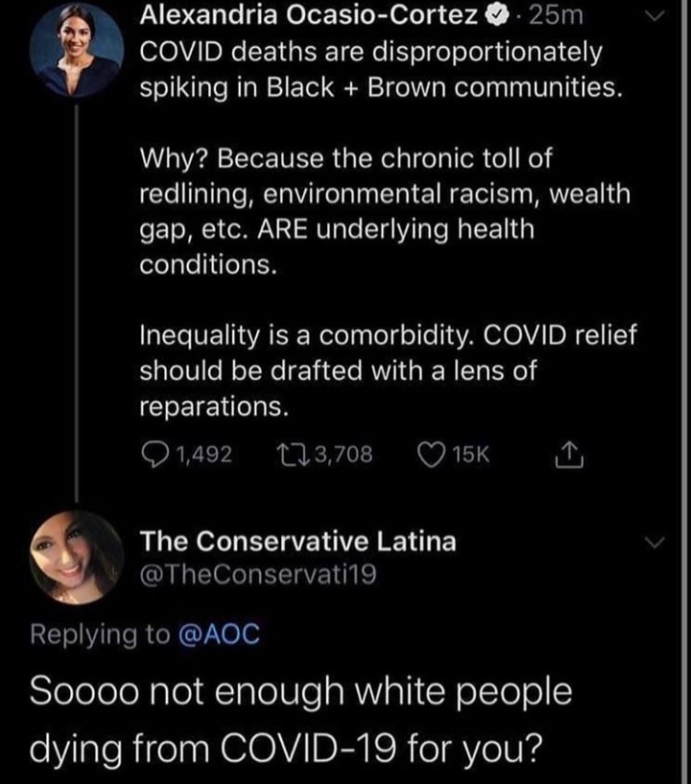
Task: Select the reply text about white people
Action: click(x=302, y=717)
